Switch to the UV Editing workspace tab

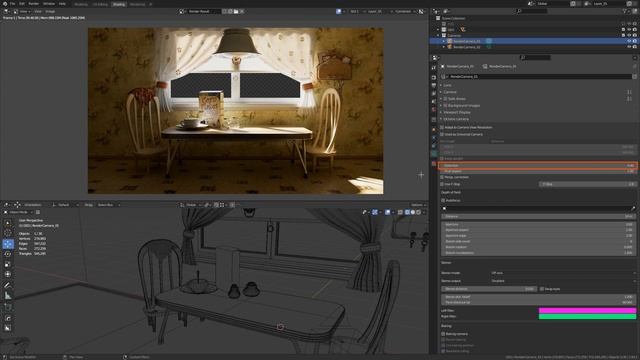100,4
